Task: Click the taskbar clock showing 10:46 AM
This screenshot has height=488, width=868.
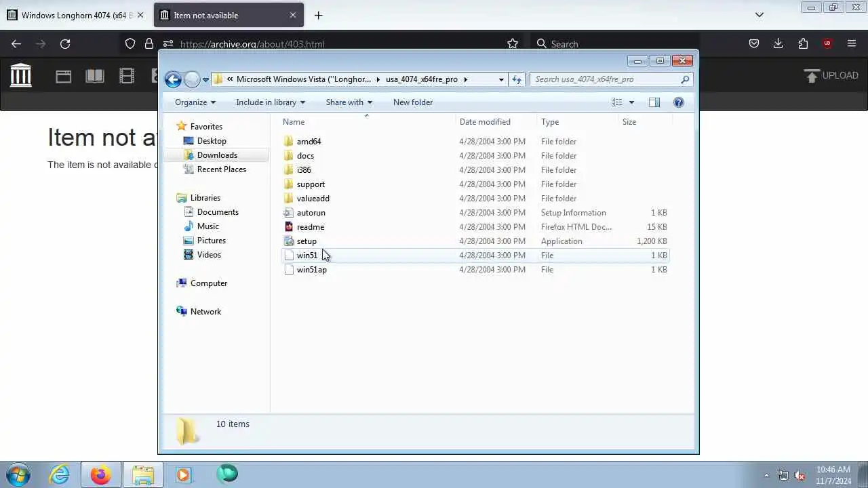Action: point(833,475)
